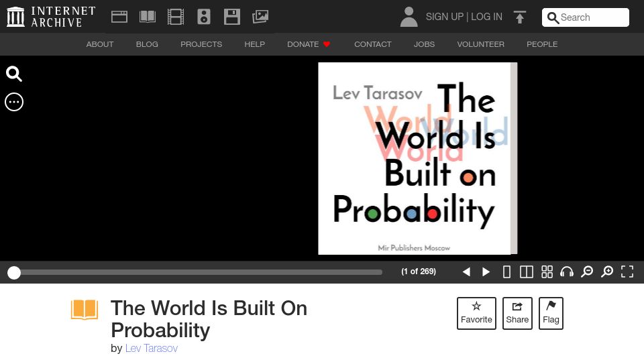Open the Share button
644x362 pixels.
pyautogui.click(x=517, y=313)
